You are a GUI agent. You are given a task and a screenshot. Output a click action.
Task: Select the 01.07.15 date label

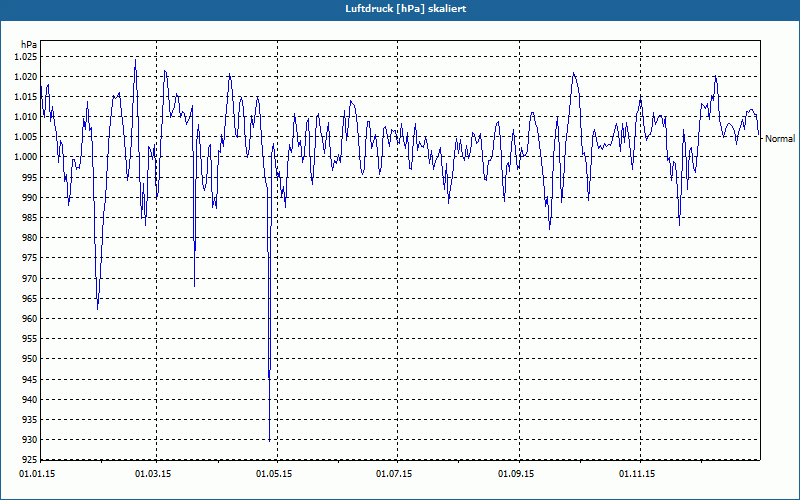tap(394, 474)
